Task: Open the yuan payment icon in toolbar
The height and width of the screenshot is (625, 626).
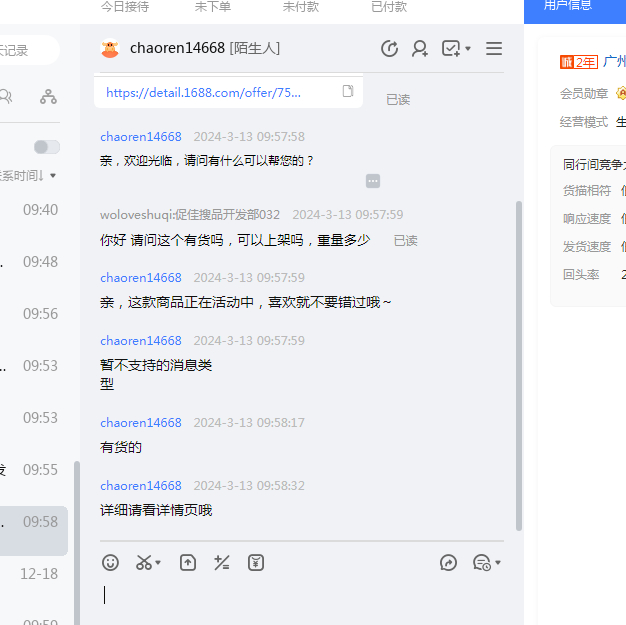Action: pos(256,563)
